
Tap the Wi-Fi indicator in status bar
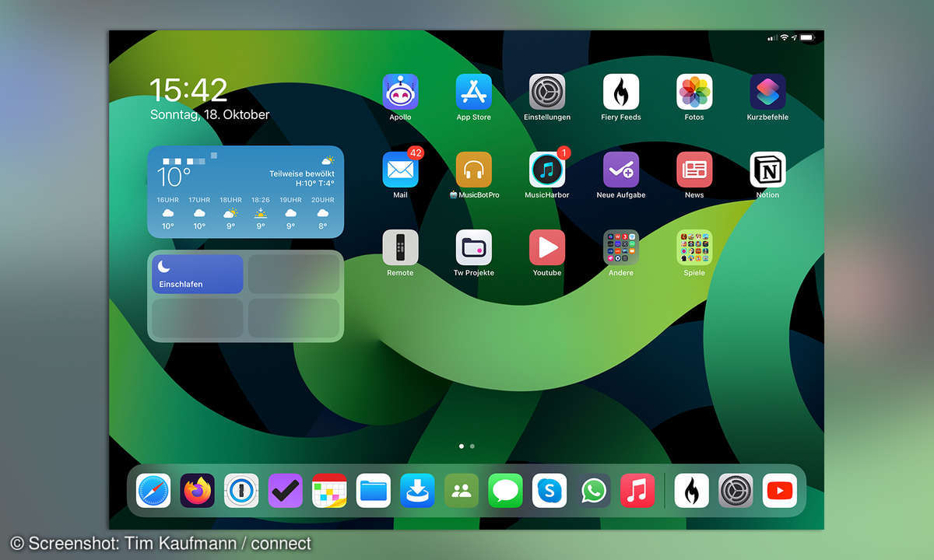[784, 37]
